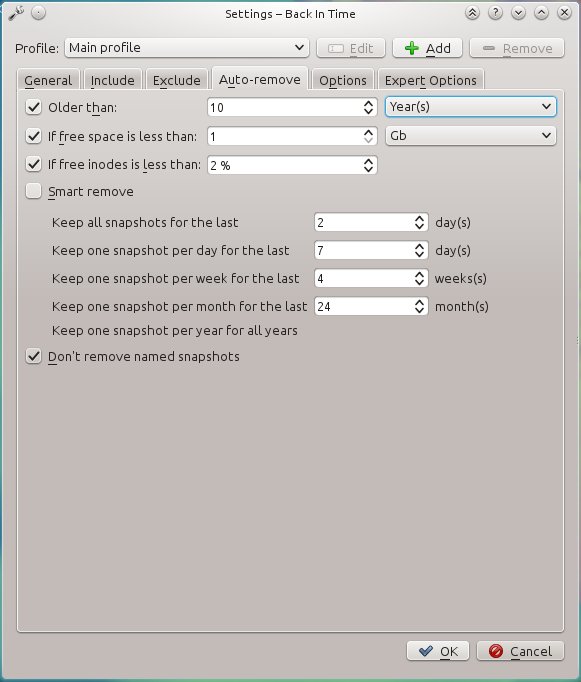Click the text 'Keep one snapshot per year for all years'
This screenshot has height=682, width=581.
pos(174,331)
